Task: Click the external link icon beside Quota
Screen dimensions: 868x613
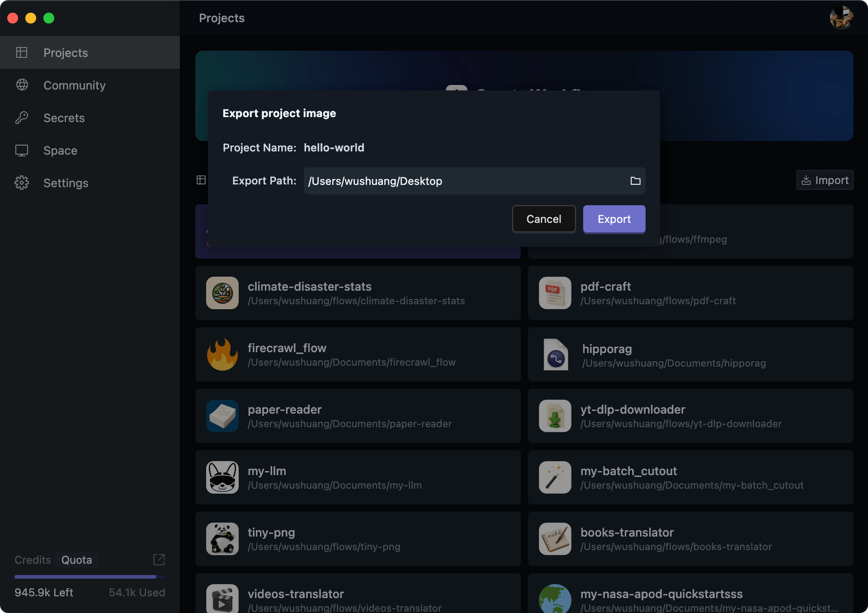Action: pyautogui.click(x=159, y=560)
